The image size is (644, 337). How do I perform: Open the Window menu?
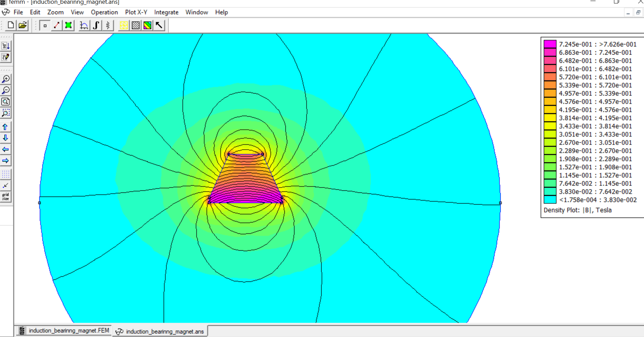pyautogui.click(x=197, y=12)
